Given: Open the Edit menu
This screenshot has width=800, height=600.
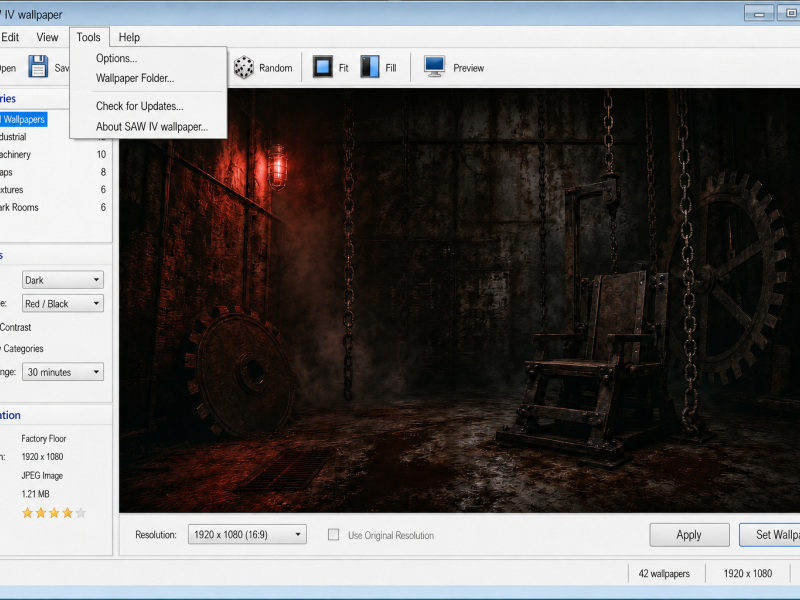Looking at the screenshot, I should [x=10, y=37].
